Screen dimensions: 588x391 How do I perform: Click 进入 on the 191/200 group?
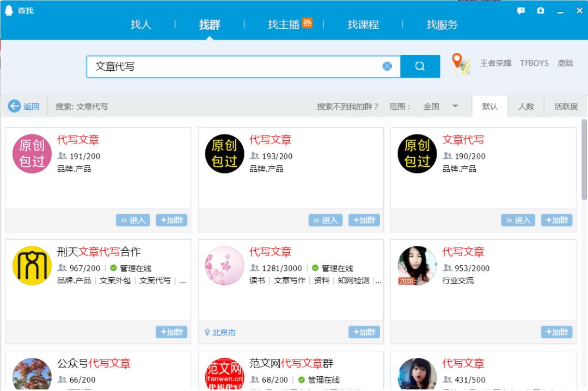(x=133, y=220)
